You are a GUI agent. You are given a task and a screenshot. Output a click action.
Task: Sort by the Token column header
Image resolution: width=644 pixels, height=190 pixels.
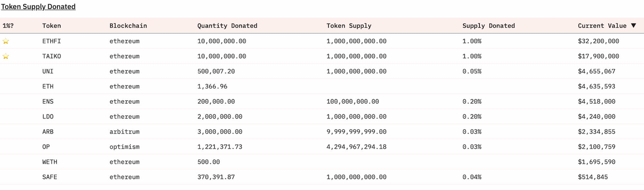pyautogui.click(x=51, y=26)
